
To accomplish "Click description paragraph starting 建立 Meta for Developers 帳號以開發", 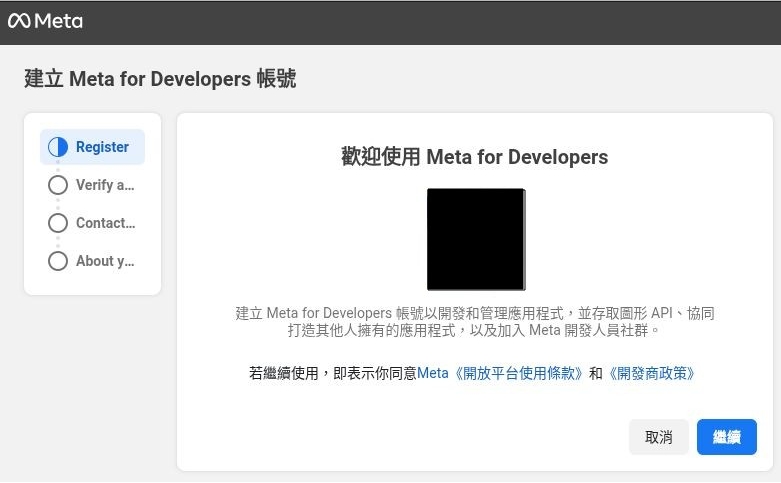I will tap(475, 322).
